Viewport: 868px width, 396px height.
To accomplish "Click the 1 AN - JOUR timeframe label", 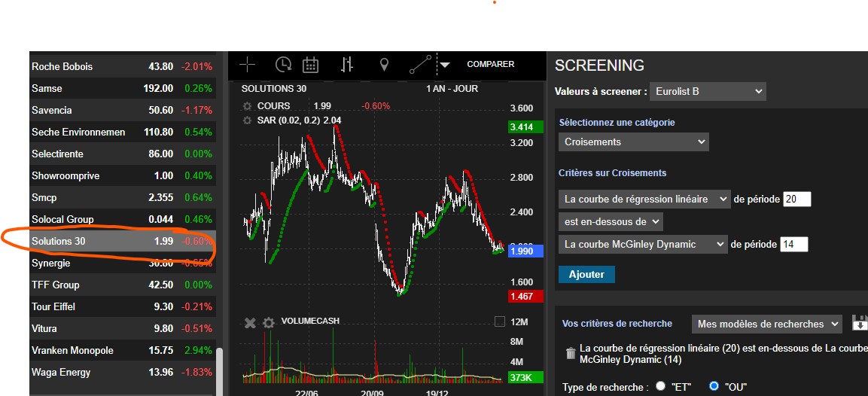I will (x=452, y=89).
